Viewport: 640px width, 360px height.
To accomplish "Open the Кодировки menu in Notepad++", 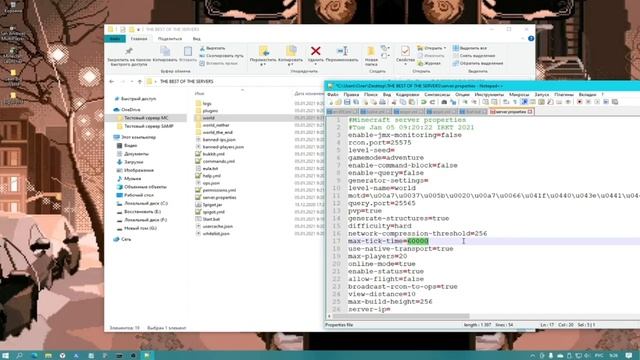I will (x=407, y=94).
